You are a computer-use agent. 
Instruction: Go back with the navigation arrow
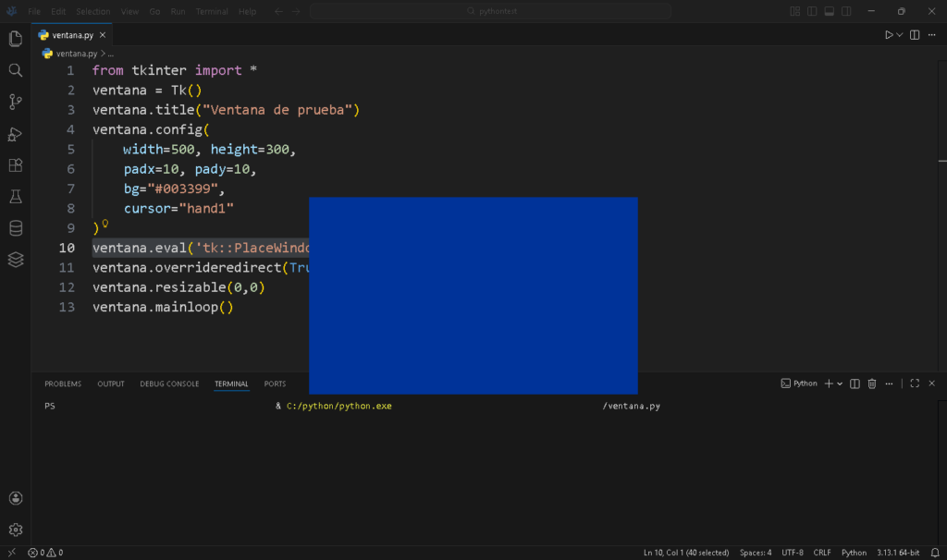pyautogui.click(x=278, y=11)
